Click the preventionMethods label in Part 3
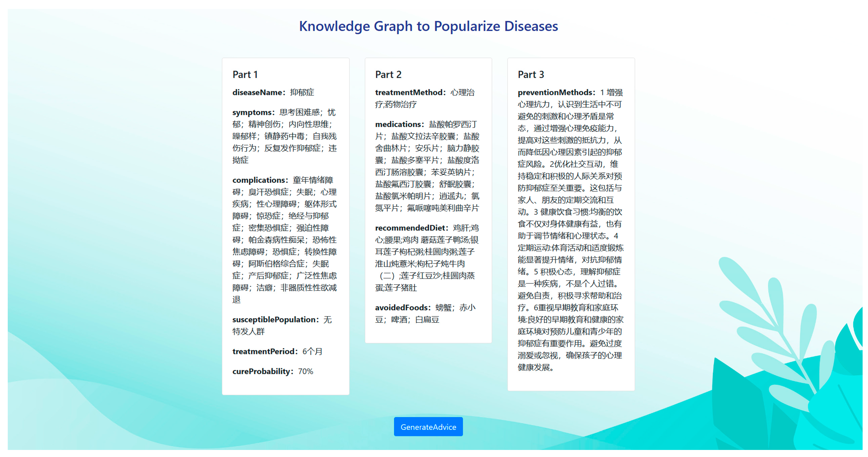 tap(556, 92)
